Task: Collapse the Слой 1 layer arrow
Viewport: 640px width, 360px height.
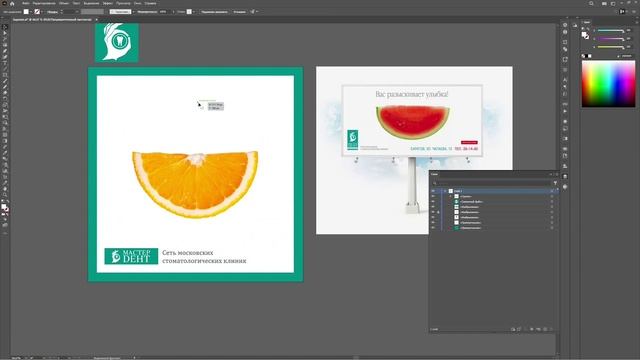Action: tap(445, 191)
